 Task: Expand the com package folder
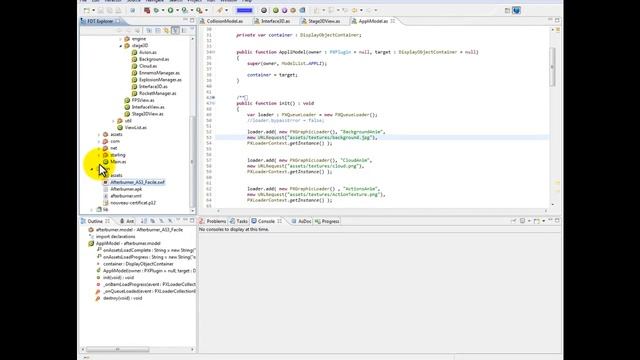(x=99, y=141)
